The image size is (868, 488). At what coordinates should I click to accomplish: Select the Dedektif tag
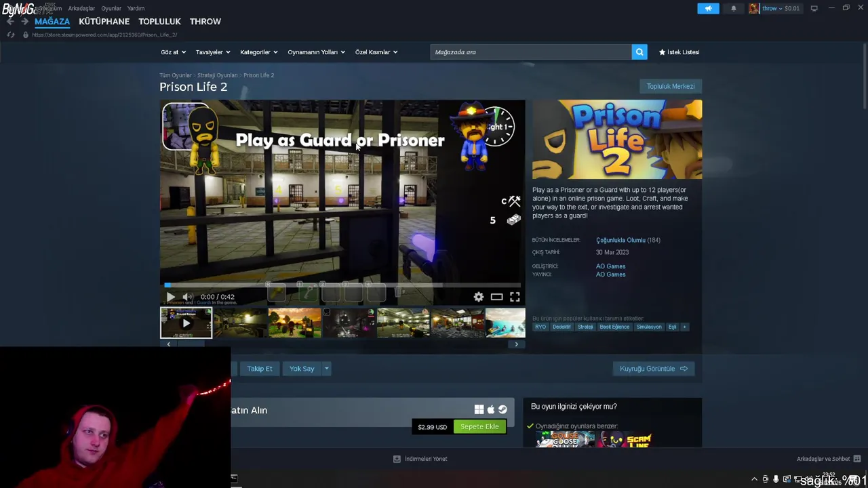coord(561,327)
